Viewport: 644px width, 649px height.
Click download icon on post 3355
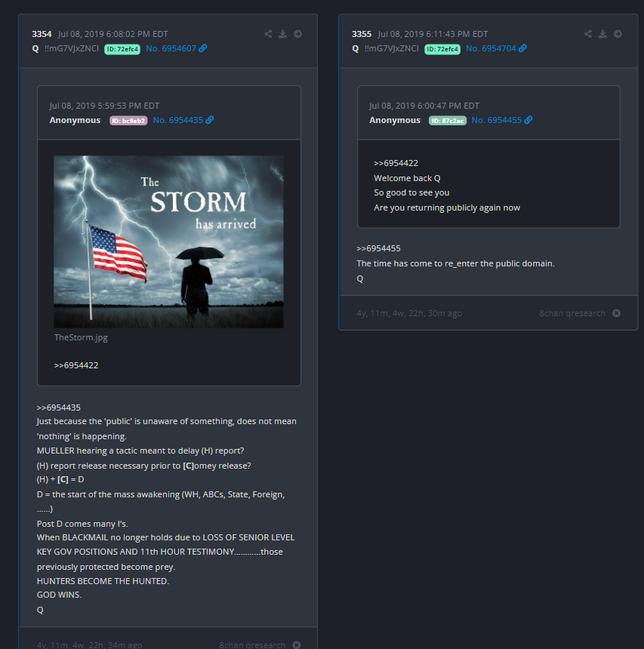tap(603, 34)
